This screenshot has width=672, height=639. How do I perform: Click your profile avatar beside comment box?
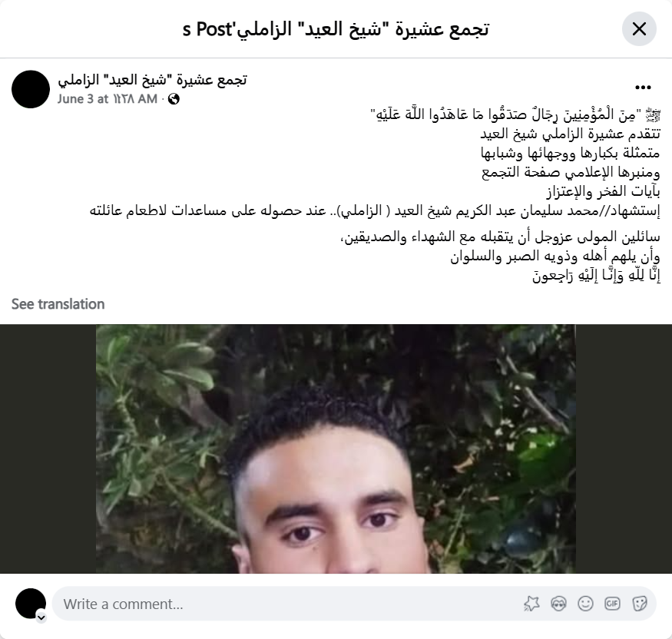[x=31, y=604]
